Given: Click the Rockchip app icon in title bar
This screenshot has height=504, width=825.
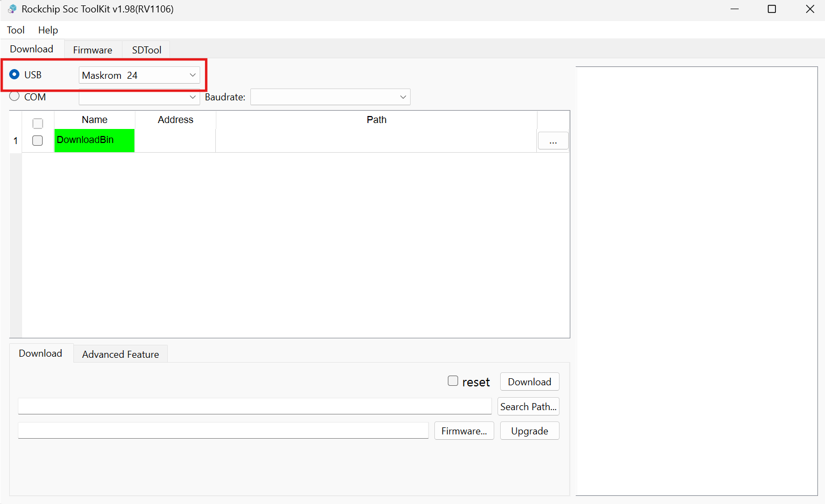Looking at the screenshot, I should click(12, 9).
